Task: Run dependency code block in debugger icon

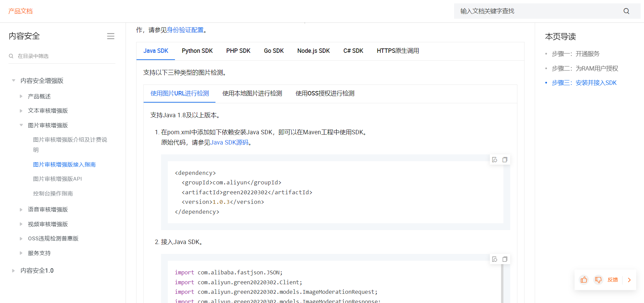Action: pyautogui.click(x=495, y=160)
